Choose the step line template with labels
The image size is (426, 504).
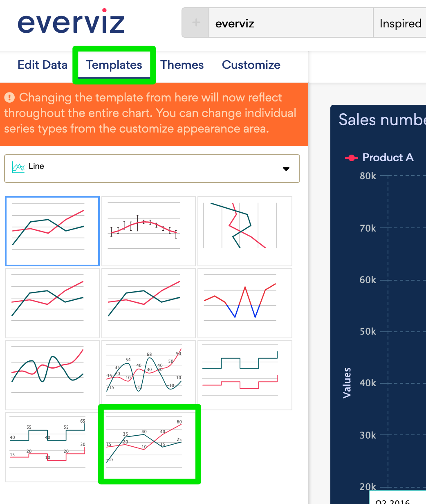tap(52, 447)
